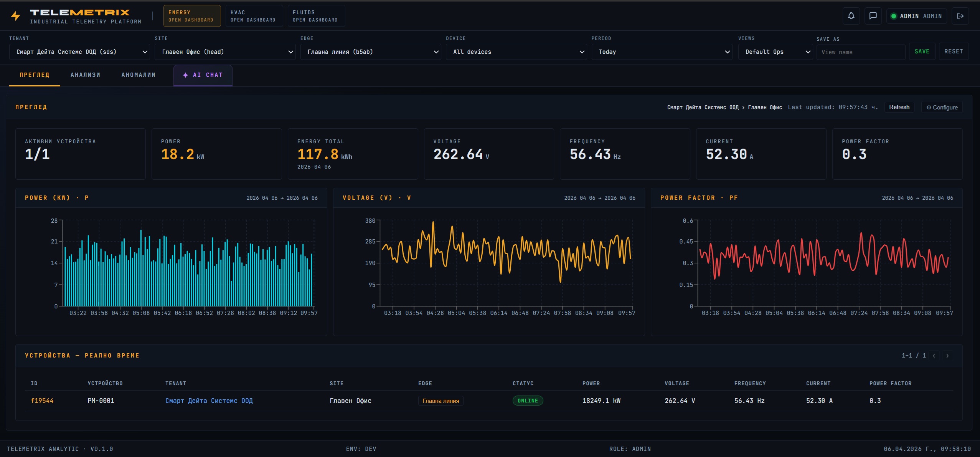Open the HVAC dashboard
Image resolution: width=980 pixels, height=457 pixels.
coord(254,16)
